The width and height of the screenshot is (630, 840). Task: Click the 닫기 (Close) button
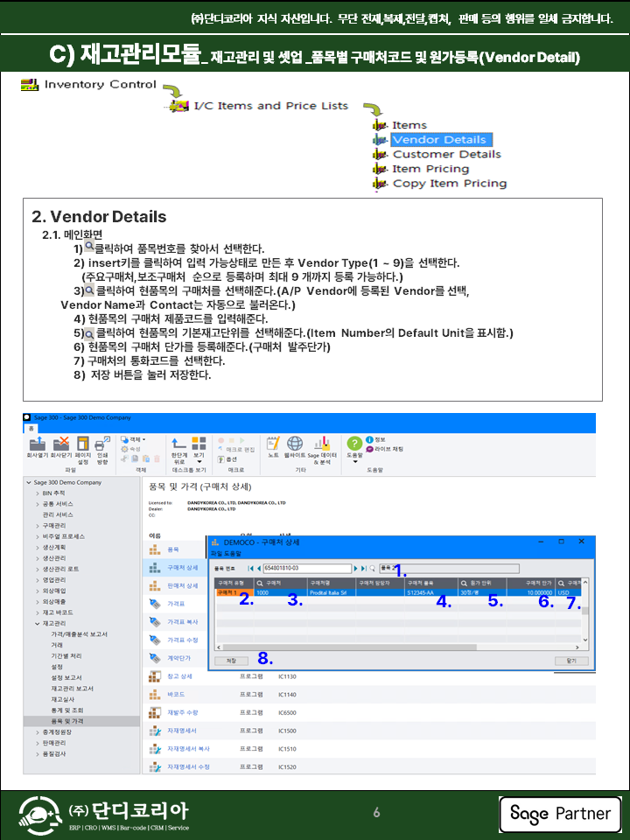coord(571,661)
